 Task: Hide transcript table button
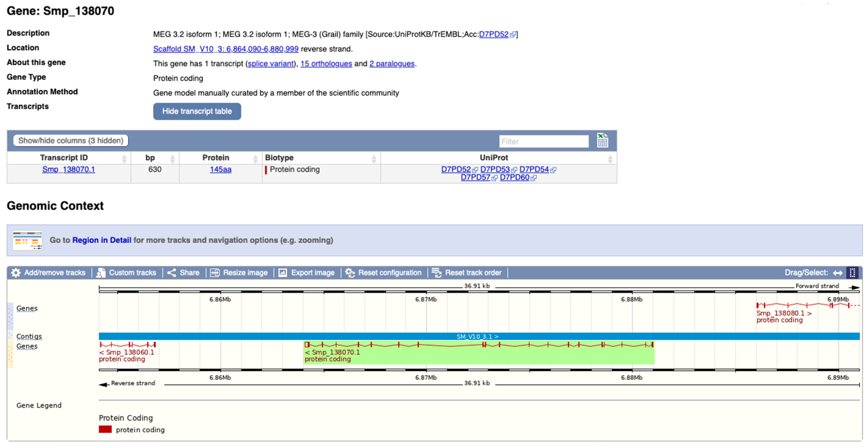tap(197, 111)
